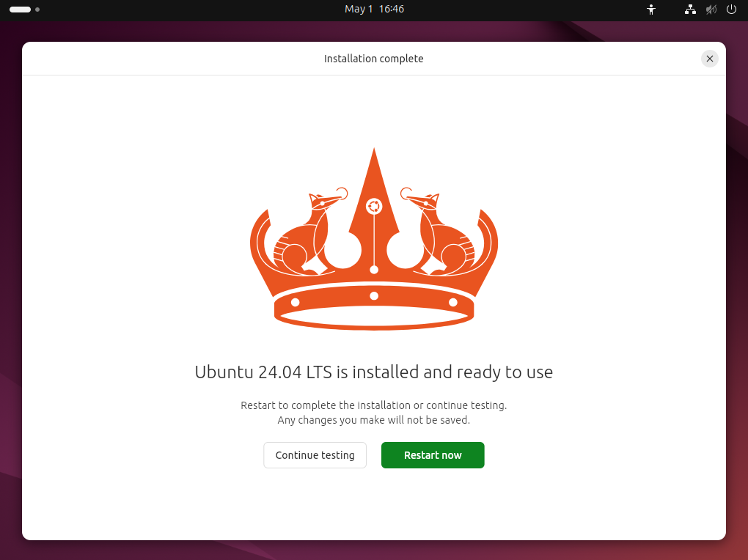This screenshot has width=748, height=560.
Task: Click the changes will not be saved note
Action: [x=374, y=421]
